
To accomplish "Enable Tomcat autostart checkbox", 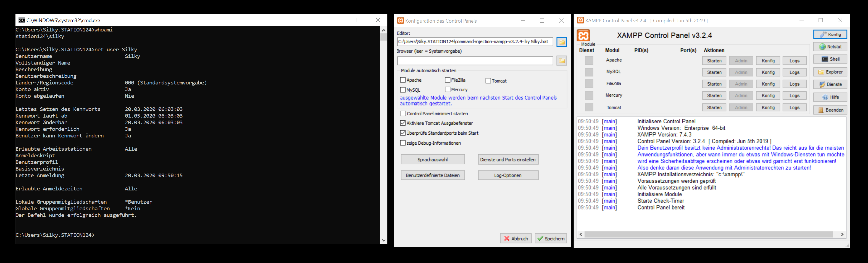I will point(488,81).
